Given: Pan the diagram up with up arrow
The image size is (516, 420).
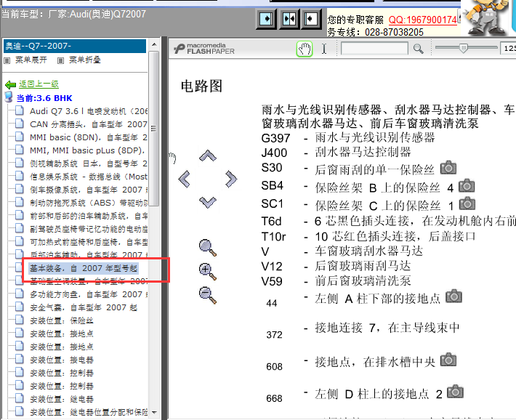Looking at the screenshot, I should (x=208, y=156).
